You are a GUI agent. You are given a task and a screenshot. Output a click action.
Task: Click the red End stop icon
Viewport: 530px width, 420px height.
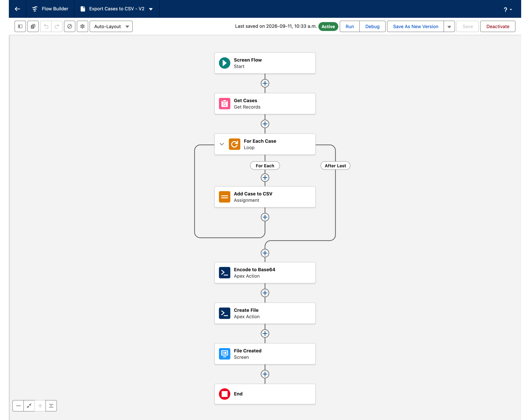tap(225, 394)
